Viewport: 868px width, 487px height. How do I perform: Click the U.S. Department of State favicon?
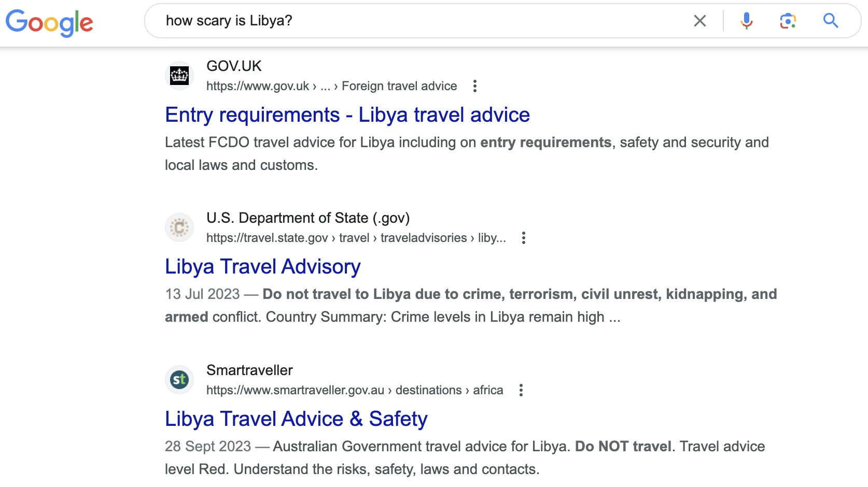(179, 227)
